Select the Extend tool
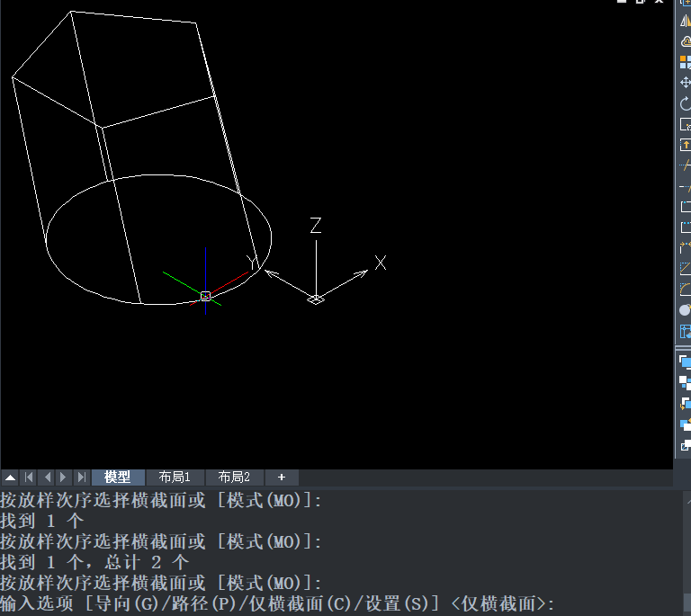 tap(686, 187)
